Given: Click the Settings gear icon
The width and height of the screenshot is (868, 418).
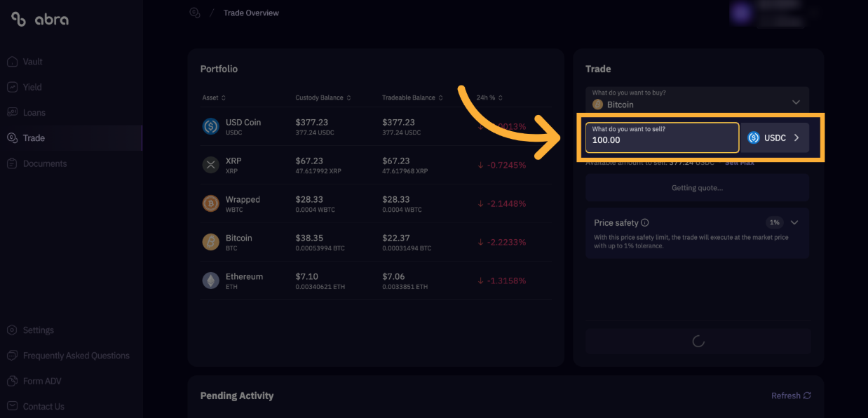Looking at the screenshot, I should click(12, 330).
